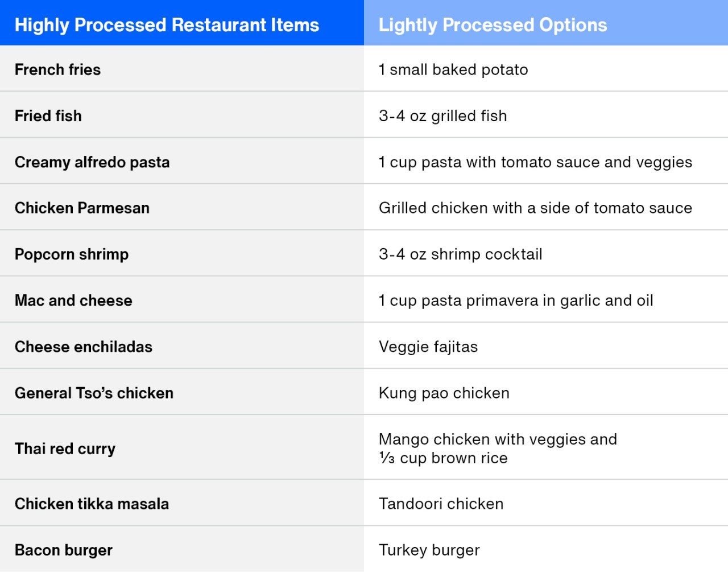Select General Tso's chicken label
The image size is (728, 572).
click(x=94, y=393)
